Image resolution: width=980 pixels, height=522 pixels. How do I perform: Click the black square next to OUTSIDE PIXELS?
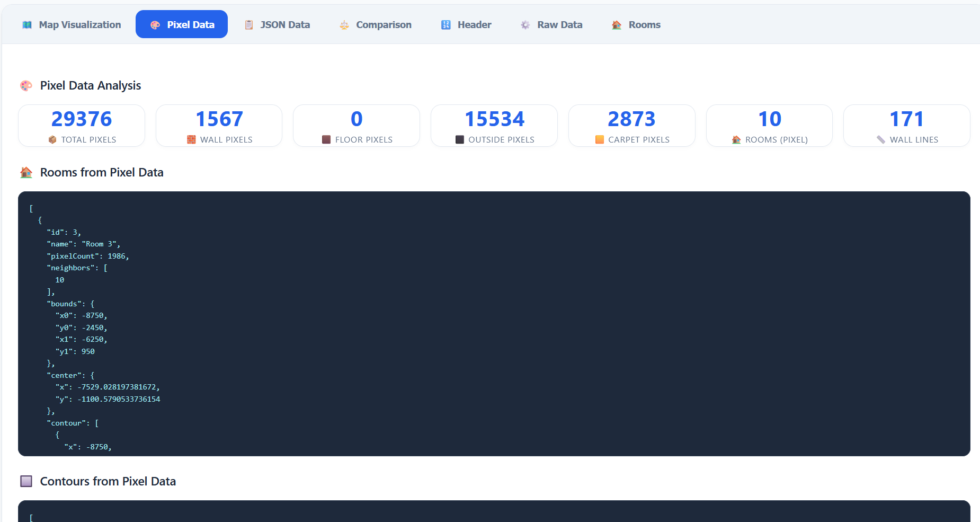coord(460,140)
